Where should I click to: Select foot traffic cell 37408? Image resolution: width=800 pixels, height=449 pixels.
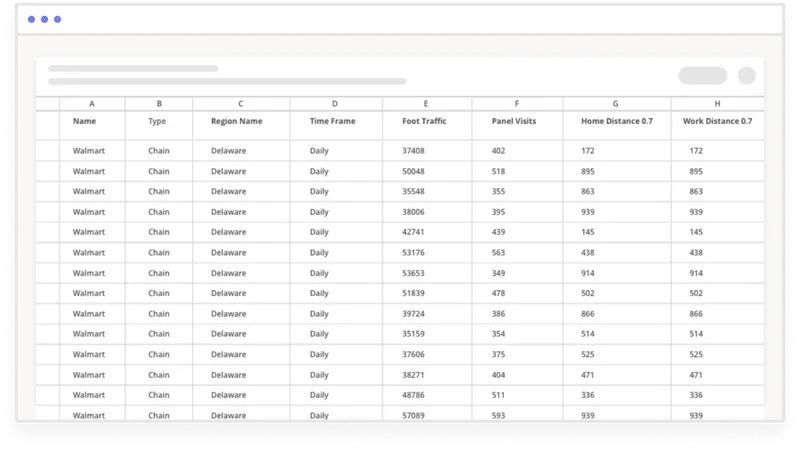coord(427,151)
